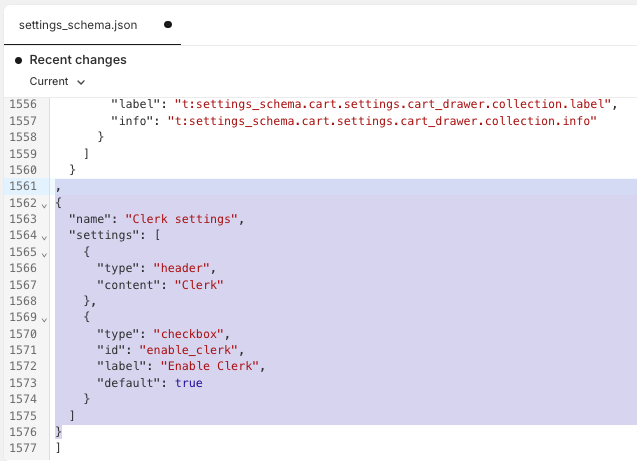Click the "default" key on line 1573
Screen dimensions: 637x461
(x=129, y=383)
